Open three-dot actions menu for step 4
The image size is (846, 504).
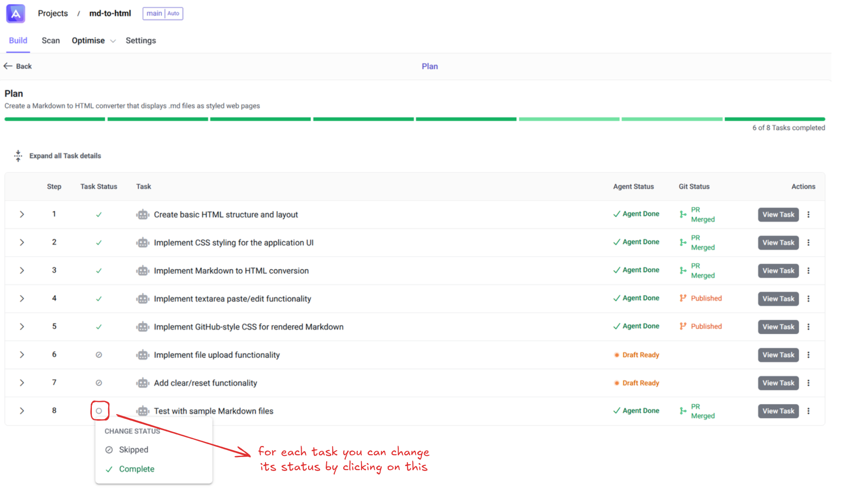coord(808,299)
